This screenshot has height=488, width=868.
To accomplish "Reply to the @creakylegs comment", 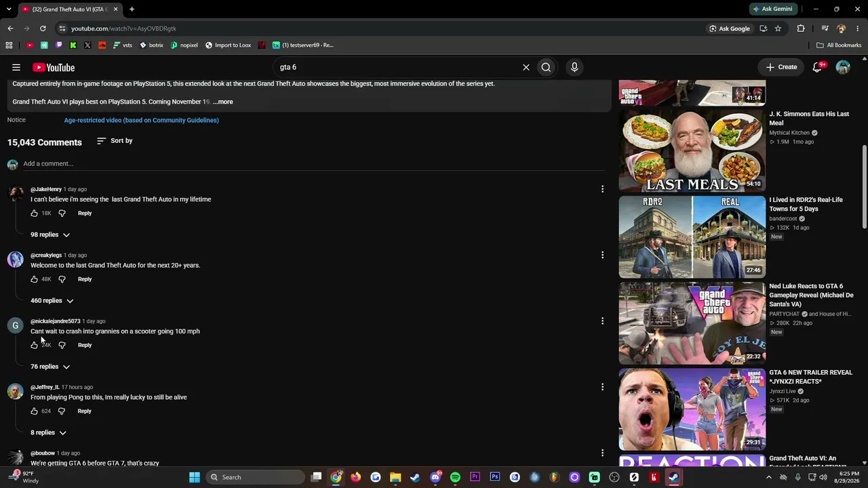I will click(x=85, y=279).
